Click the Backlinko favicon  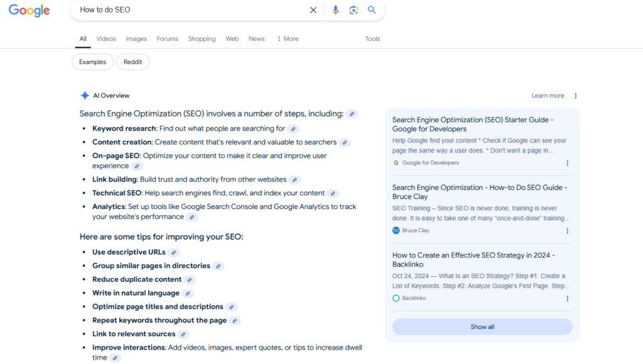[x=396, y=297]
